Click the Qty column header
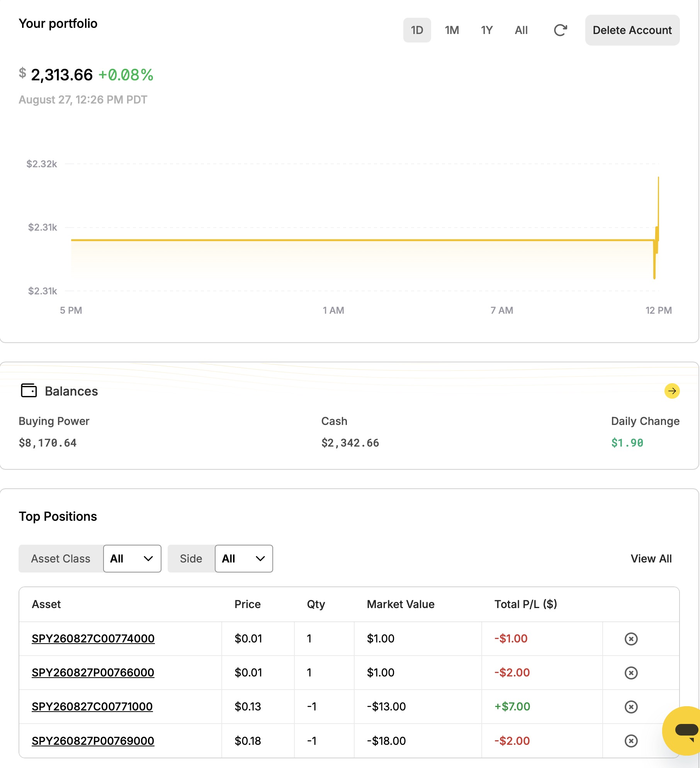Viewport: 700px width, 768px height. click(316, 604)
